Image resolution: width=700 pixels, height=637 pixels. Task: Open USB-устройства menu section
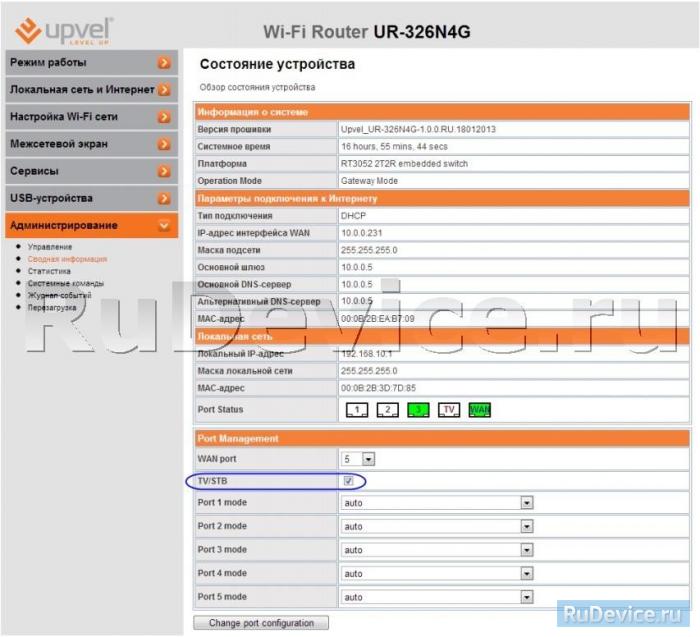coord(92,198)
